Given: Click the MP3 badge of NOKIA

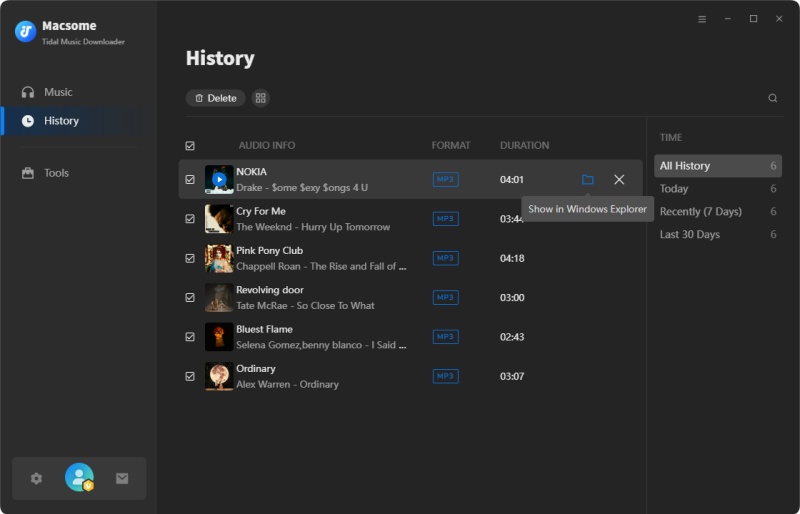Looking at the screenshot, I should 445,180.
